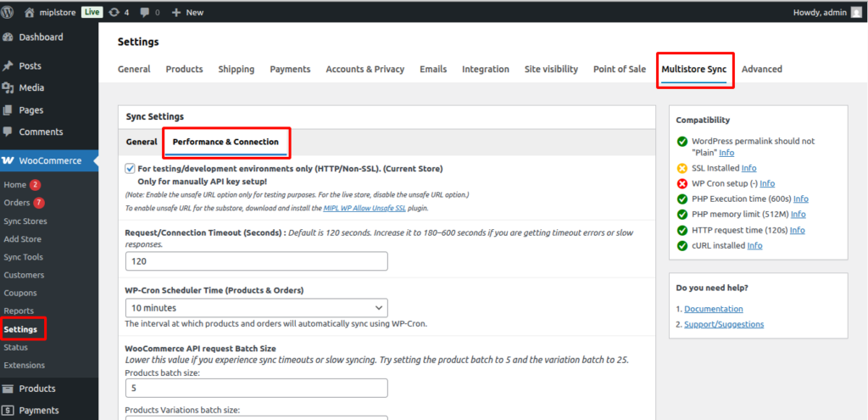This screenshot has height=420, width=868.
Task: Open the miplstore home icon
Action: [x=31, y=13]
